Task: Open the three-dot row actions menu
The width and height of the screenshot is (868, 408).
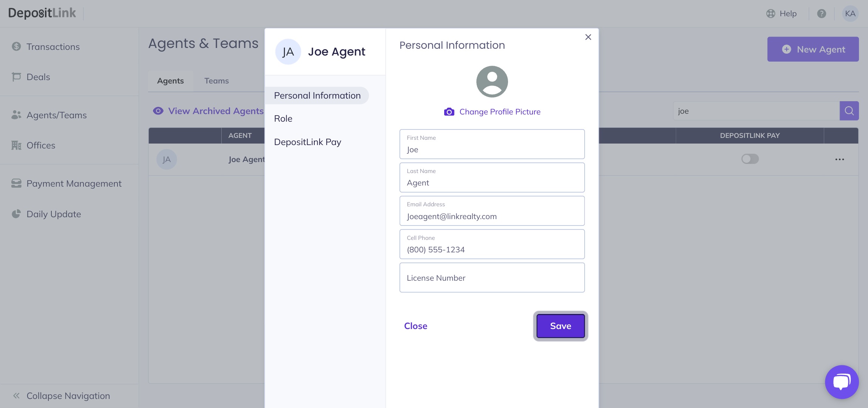Action: point(839,159)
